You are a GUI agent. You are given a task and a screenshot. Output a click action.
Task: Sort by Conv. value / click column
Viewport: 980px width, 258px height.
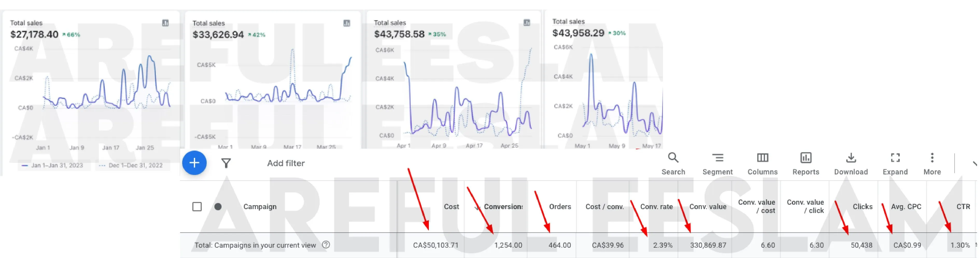coord(805,206)
